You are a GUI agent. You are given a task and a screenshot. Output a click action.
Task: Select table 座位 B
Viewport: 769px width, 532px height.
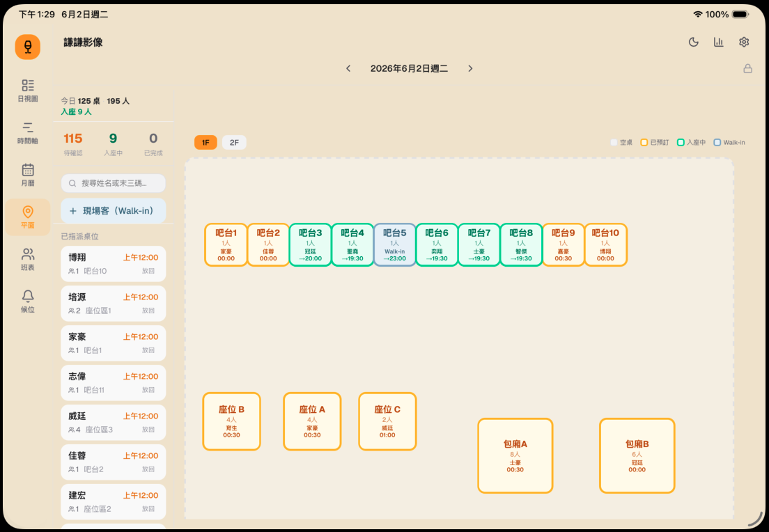click(231, 421)
